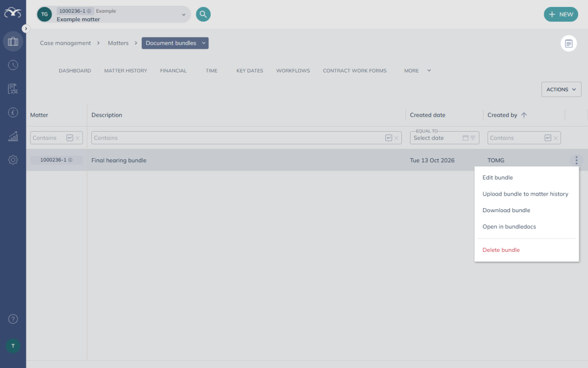Apply Matter filter with enter icon
This screenshot has width=588, height=368.
coord(69,138)
